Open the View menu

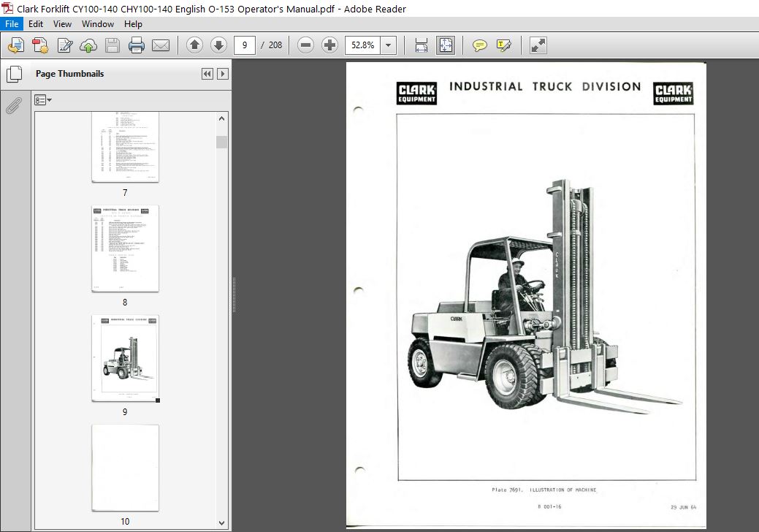coord(62,23)
